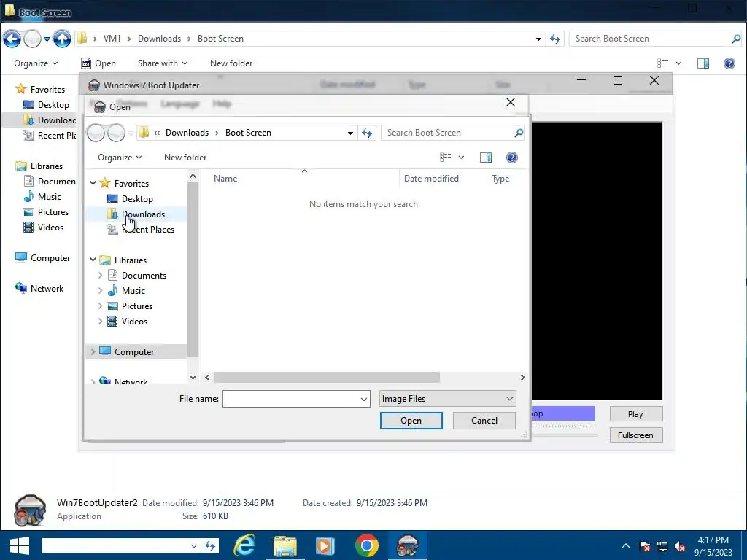Click search magnifier in explorer window

[x=736, y=39]
